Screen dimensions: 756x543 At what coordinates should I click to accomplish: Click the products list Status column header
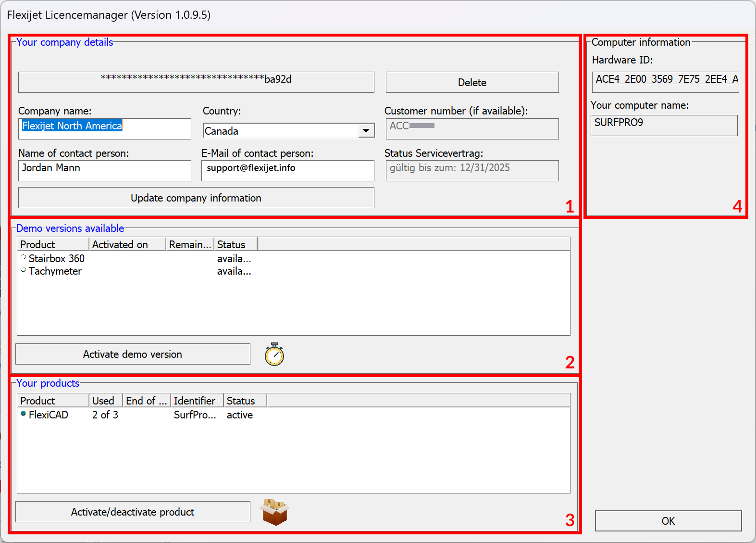pos(245,401)
